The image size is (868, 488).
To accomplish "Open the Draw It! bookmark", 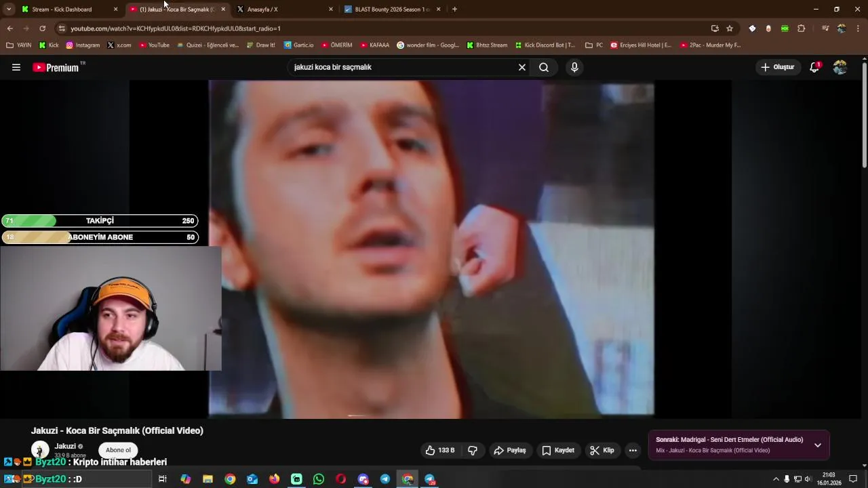I will click(x=260, y=45).
